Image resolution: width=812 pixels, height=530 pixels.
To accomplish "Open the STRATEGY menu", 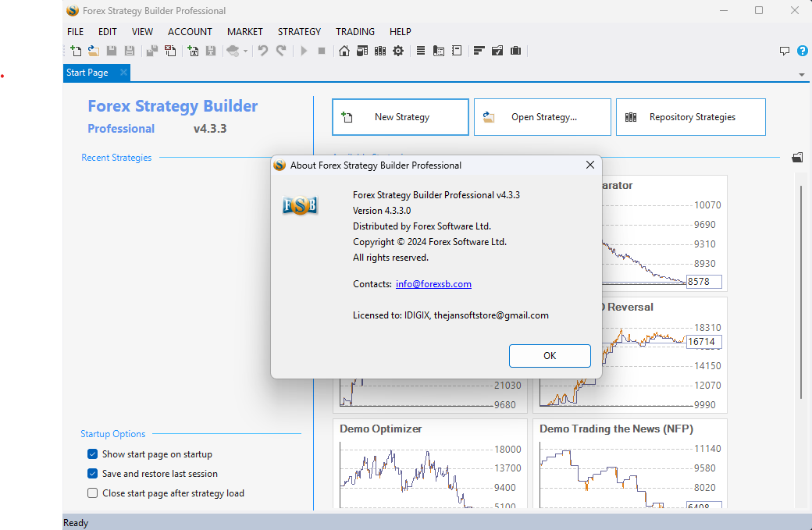I will (299, 31).
